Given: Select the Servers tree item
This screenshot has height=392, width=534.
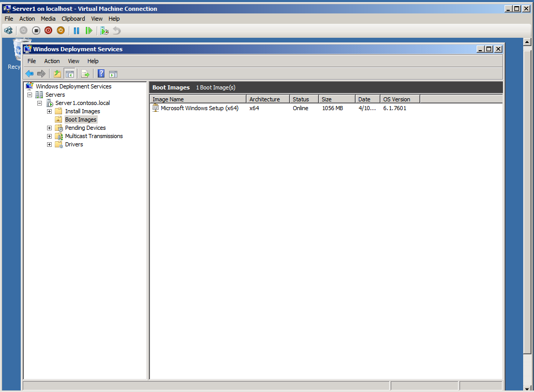Looking at the screenshot, I should [x=55, y=95].
